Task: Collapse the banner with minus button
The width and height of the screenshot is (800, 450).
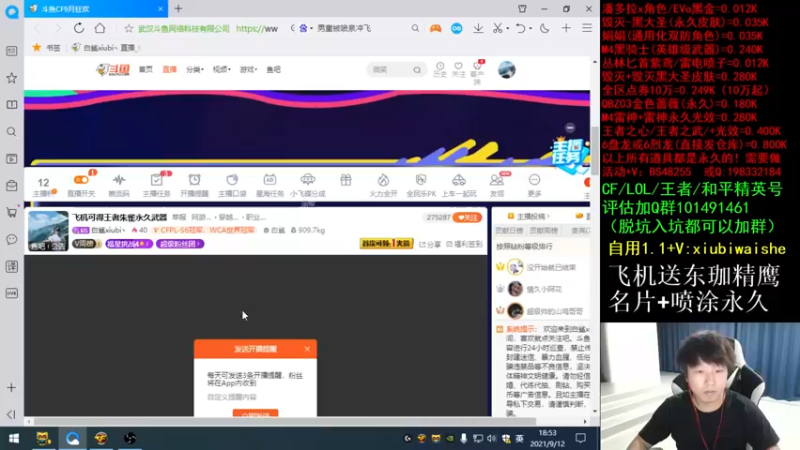Action: click(x=570, y=128)
